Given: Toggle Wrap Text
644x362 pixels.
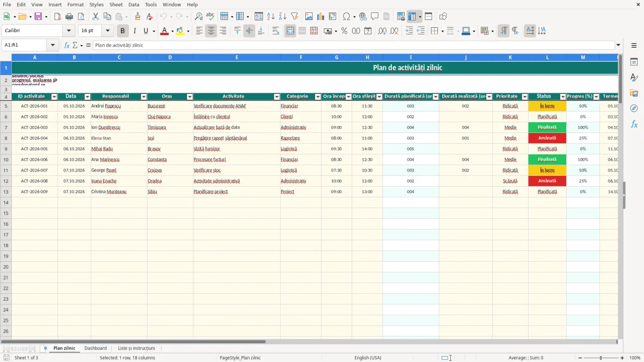Looking at the screenshot, I should pyautogui.click(x=276, y=31).
